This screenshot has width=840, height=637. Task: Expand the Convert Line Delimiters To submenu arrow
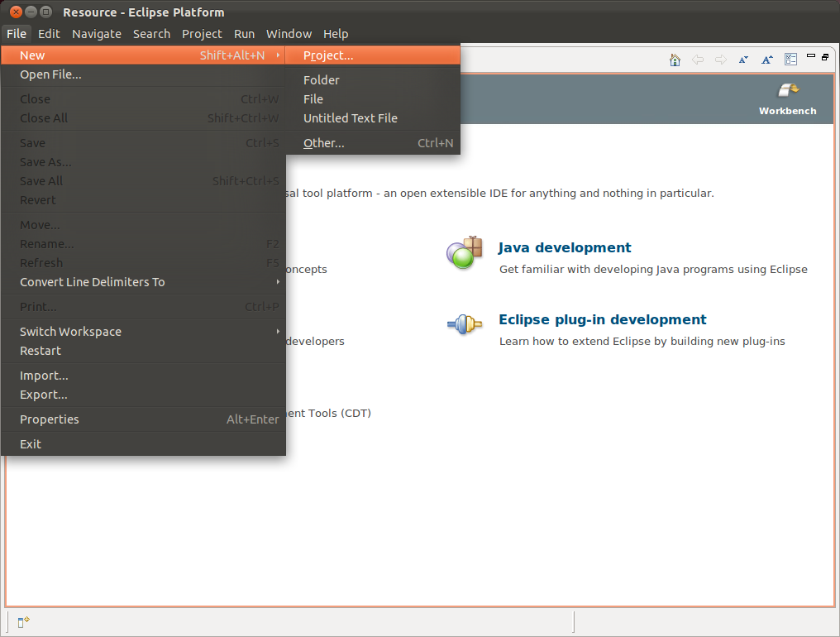point(278,282)
